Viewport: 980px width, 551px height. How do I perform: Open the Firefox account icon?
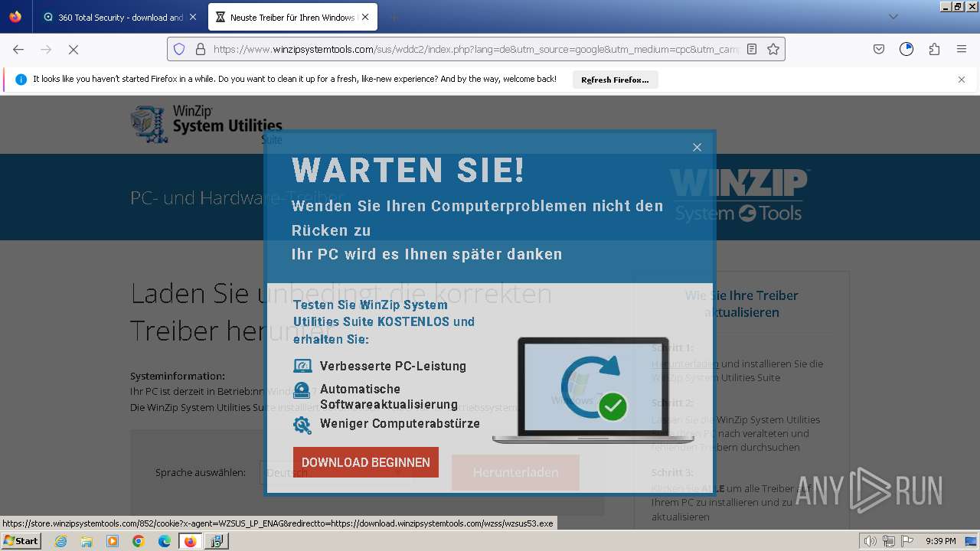(x=906, y=49)
